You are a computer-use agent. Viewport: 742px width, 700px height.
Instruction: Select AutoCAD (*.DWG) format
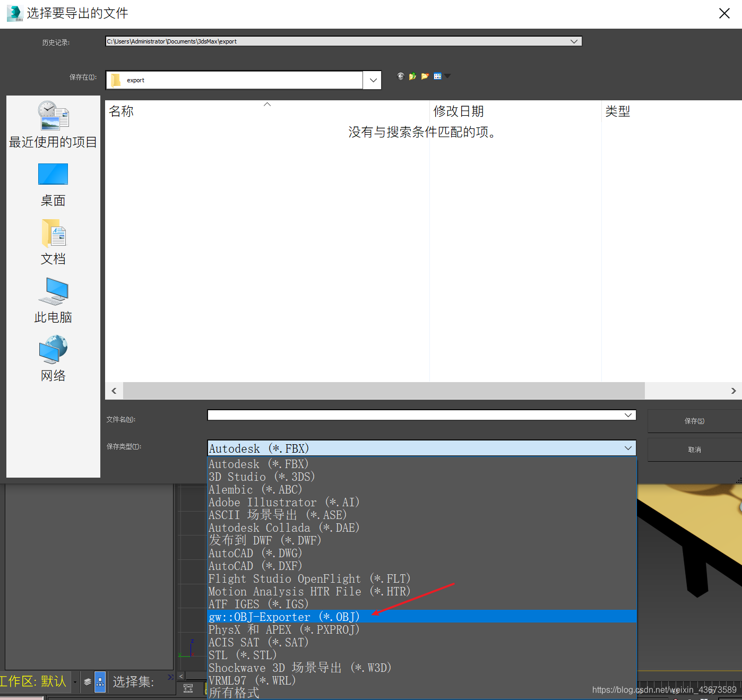[x=422, y=553]
